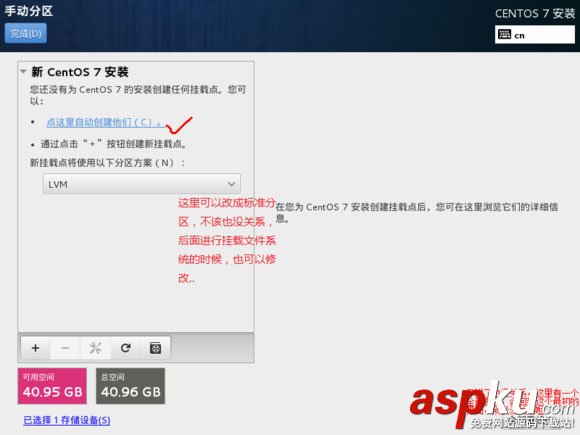Click the disk summary icon in toolbar
580x435 pixels.
[155, 348]
